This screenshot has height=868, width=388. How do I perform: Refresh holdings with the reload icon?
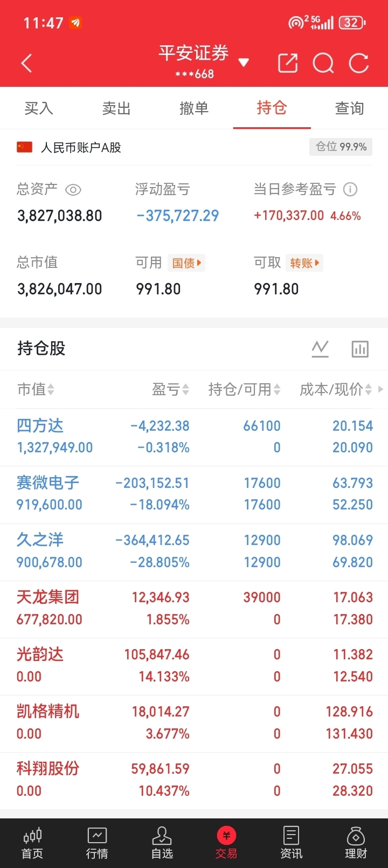358,63
